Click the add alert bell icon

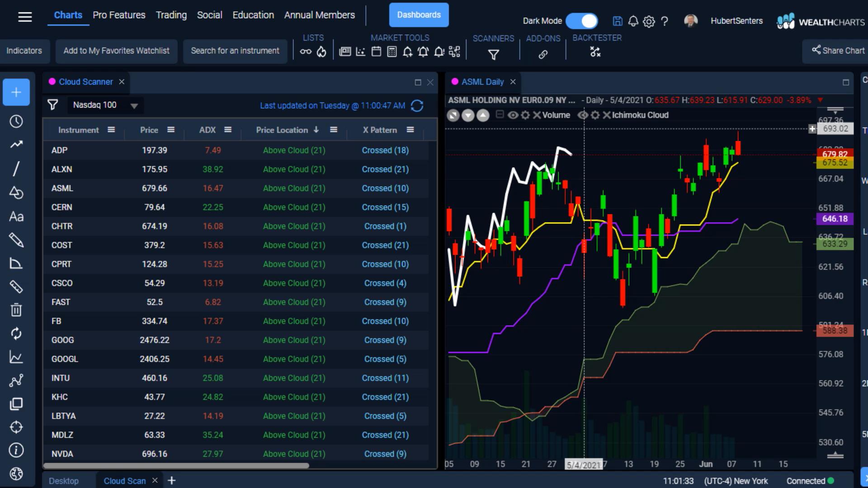tap(408, 52)
